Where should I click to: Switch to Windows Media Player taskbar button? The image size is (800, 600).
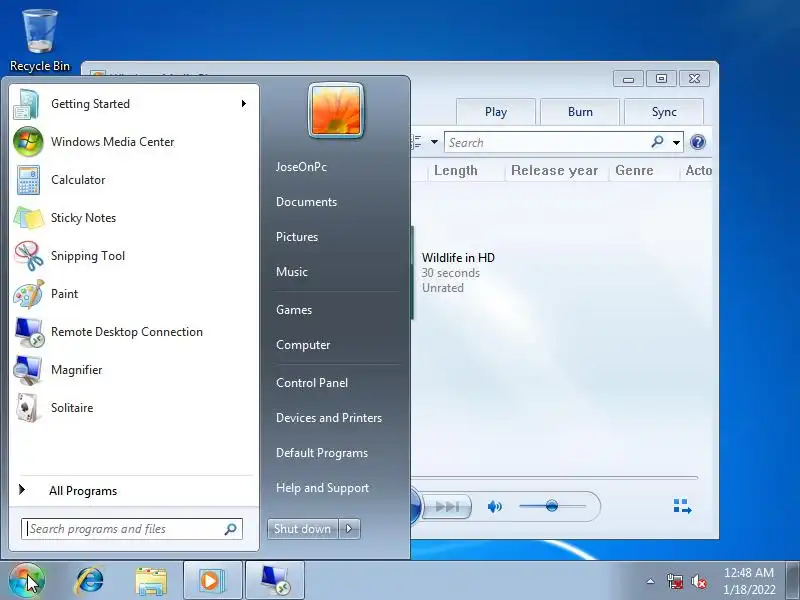(212, 581)
